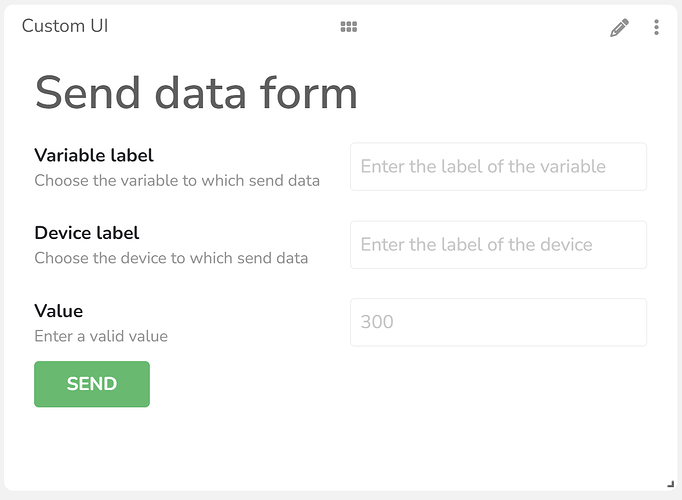Click header space between drag handle and pencil

[x=480, y=27]
